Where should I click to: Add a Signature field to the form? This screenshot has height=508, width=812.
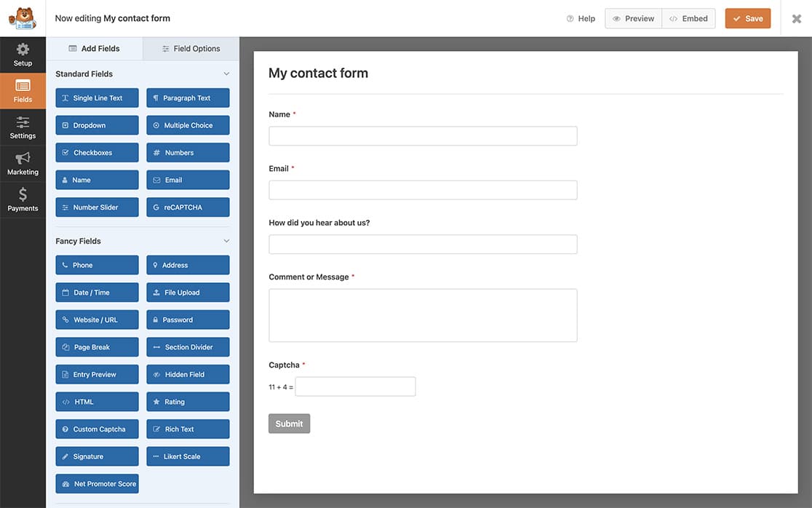coord(97,456)
